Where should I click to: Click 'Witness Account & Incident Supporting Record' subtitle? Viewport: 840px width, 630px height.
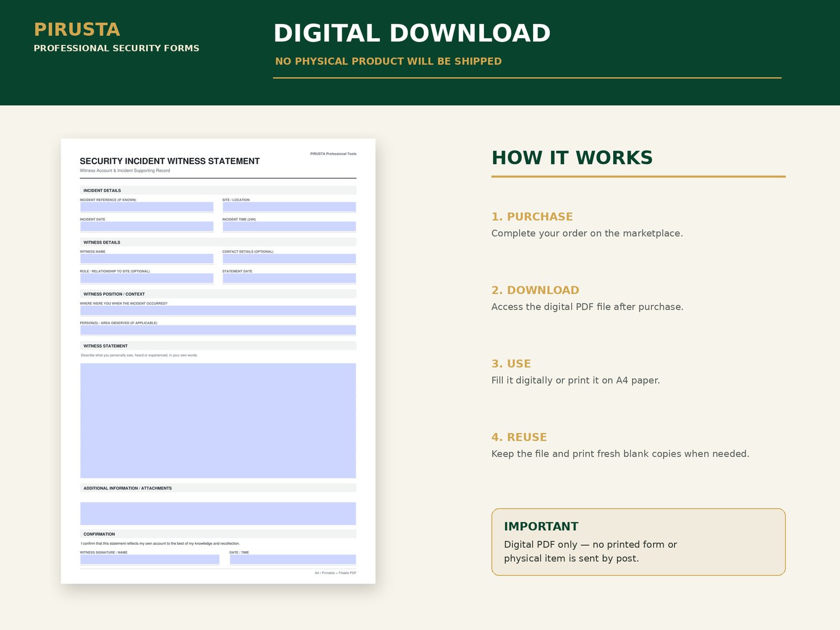(x=125, y=171)
